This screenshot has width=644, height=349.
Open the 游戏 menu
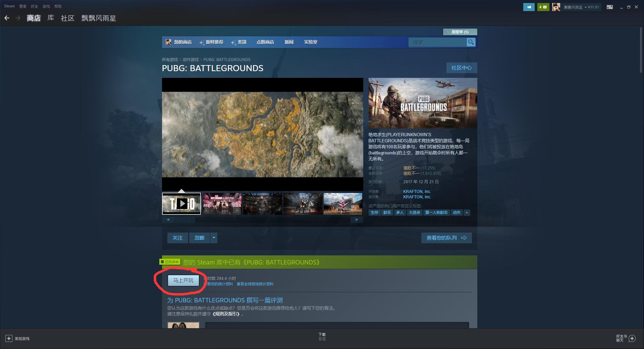[46, 6]
